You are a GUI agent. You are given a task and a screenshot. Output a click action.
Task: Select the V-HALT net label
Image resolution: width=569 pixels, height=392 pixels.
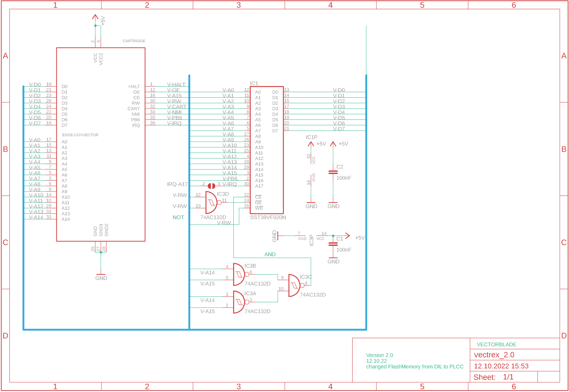[176, 84]
